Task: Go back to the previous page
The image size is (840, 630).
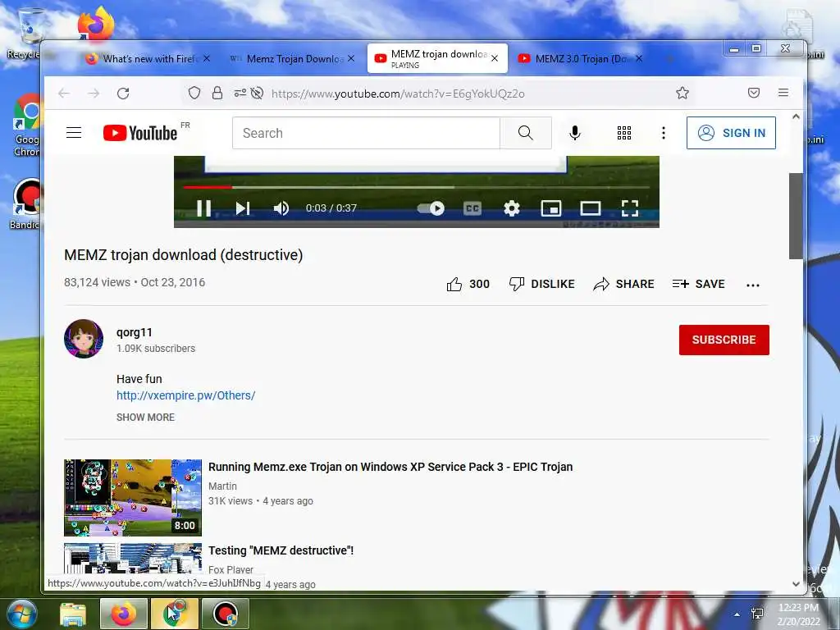Action: [64, 94]
